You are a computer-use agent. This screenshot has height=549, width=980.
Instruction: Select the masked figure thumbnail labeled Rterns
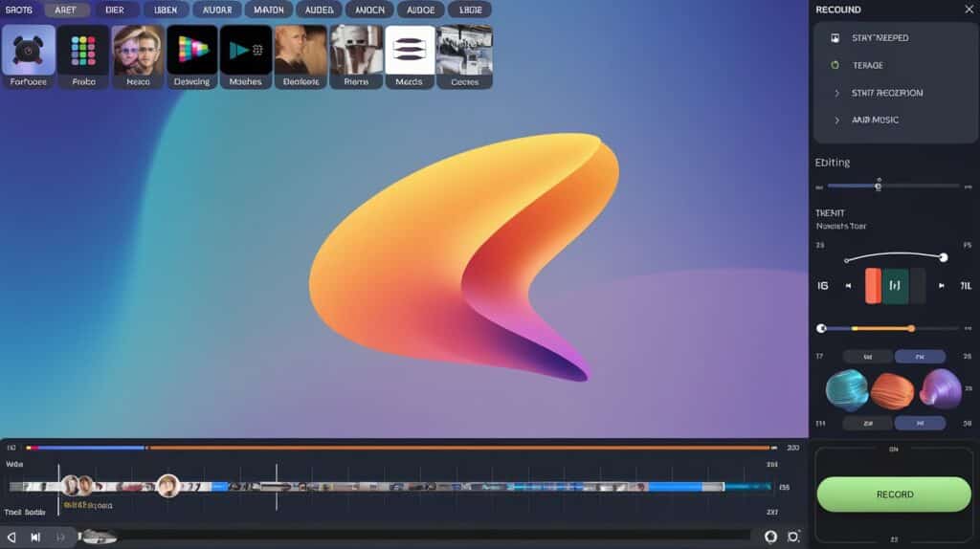(x=356, y=56)
